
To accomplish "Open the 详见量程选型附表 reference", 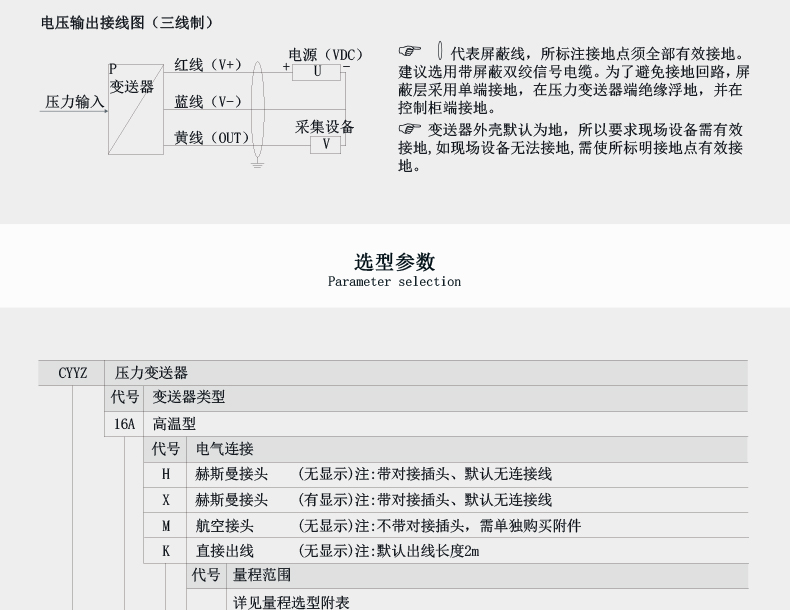I will [x=291, y=602].
